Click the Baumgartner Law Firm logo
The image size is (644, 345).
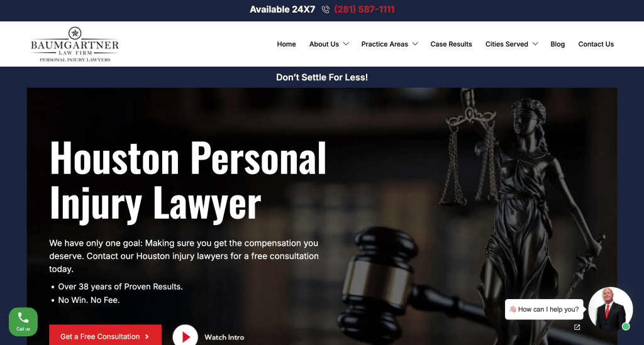pos(75,45)
